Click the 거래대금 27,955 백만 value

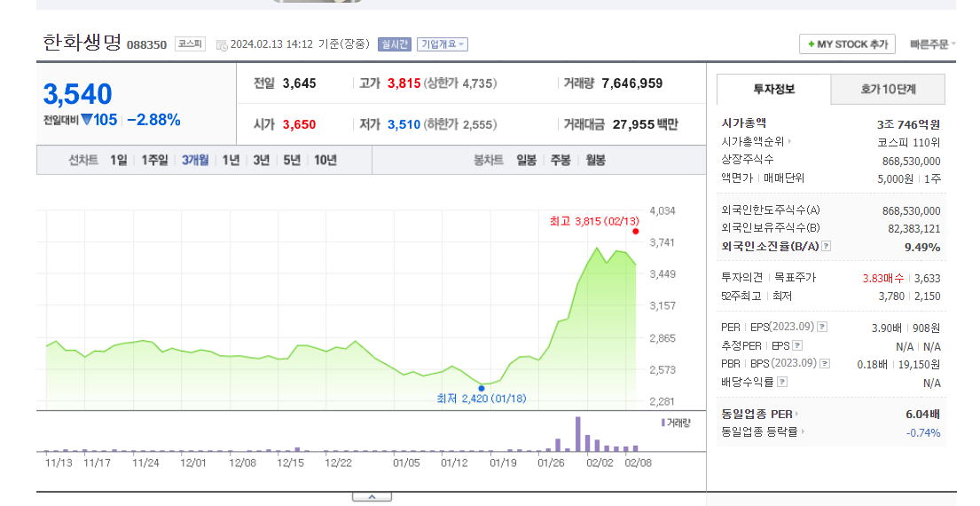645,124
